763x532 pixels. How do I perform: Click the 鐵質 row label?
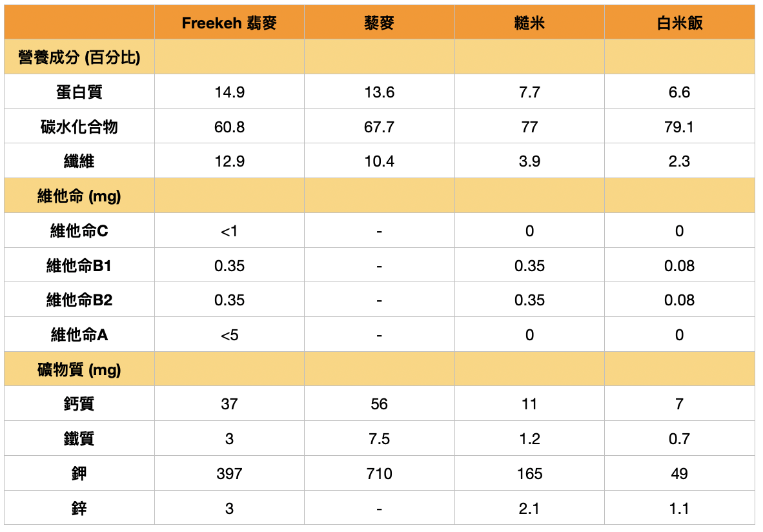79,439
